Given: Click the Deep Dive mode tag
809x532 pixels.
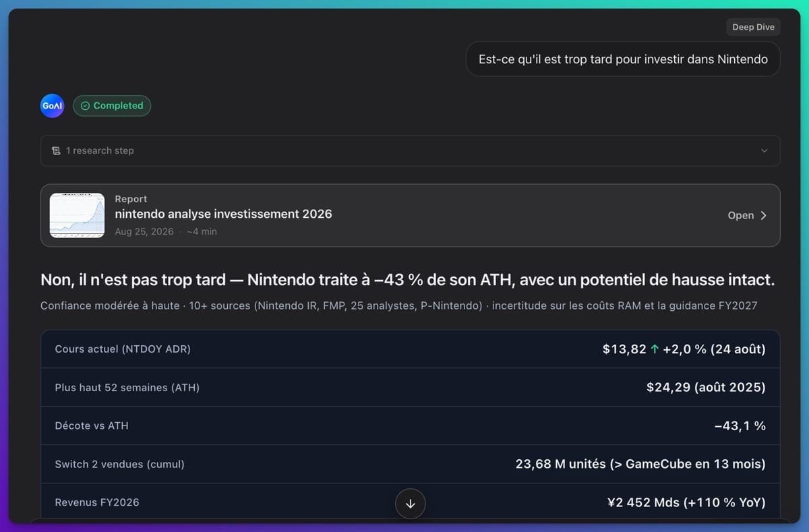Looking at the screenshot, I should coord(753,27).
